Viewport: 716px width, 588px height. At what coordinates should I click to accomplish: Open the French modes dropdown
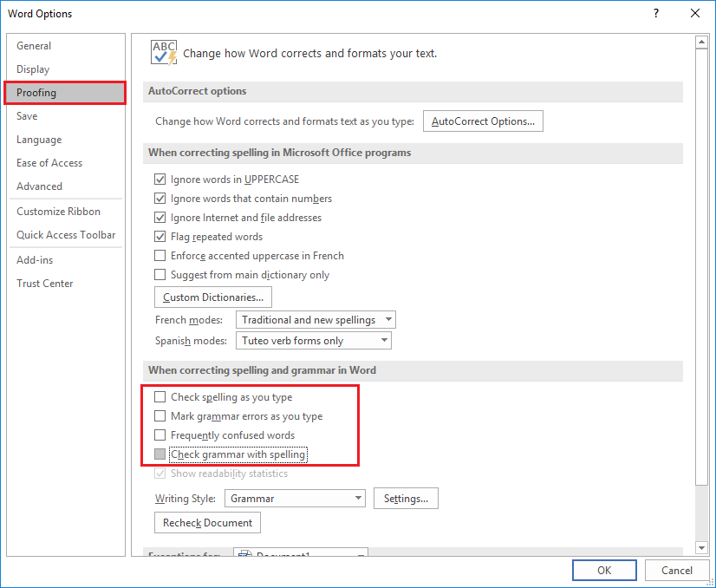coord(316,320)
